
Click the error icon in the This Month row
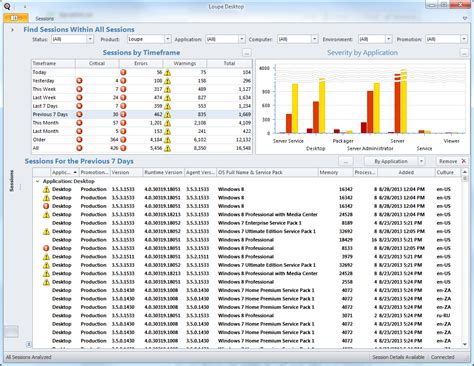(x=123, y=123)
